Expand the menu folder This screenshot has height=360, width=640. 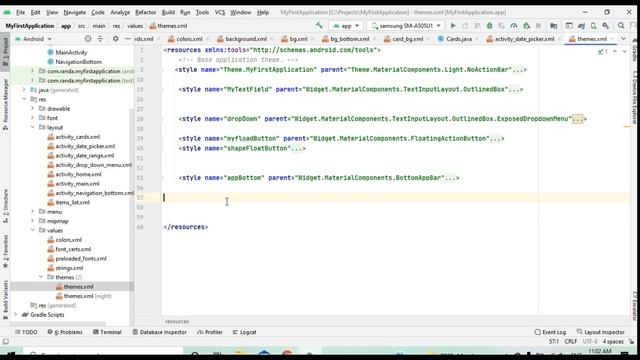point(32,211)
